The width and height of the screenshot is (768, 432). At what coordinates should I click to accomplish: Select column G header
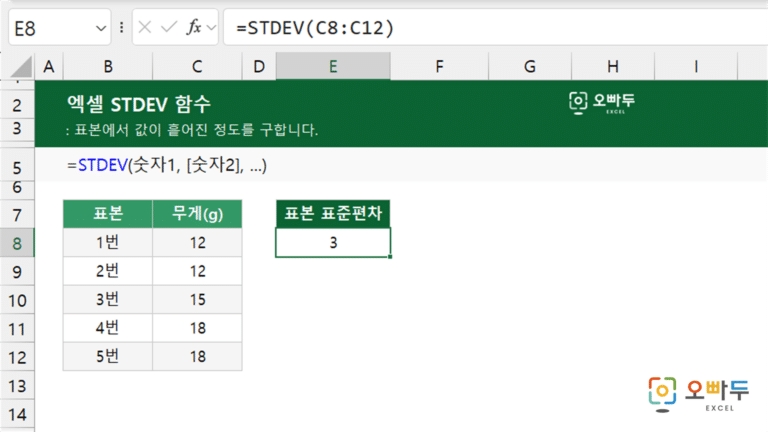(x=529, y=66)
